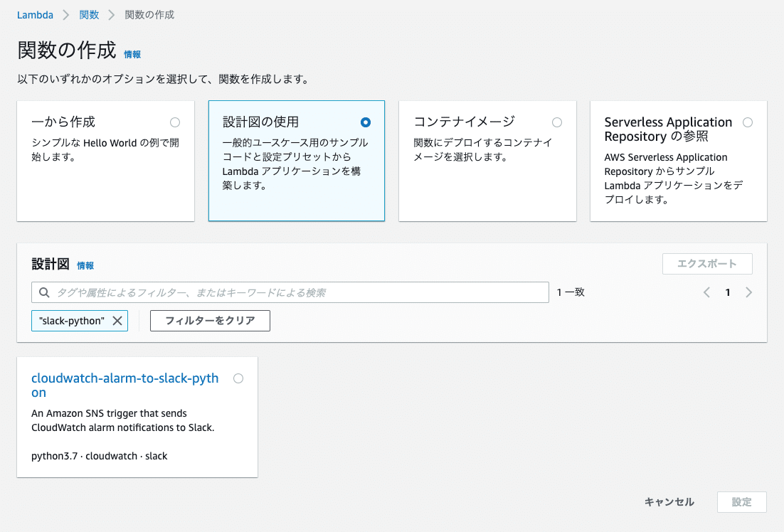The height and width of the screenshot is (532, 784).
Task: Choose Serverless Application Repository の参照
Action: (x=748, y=122)
